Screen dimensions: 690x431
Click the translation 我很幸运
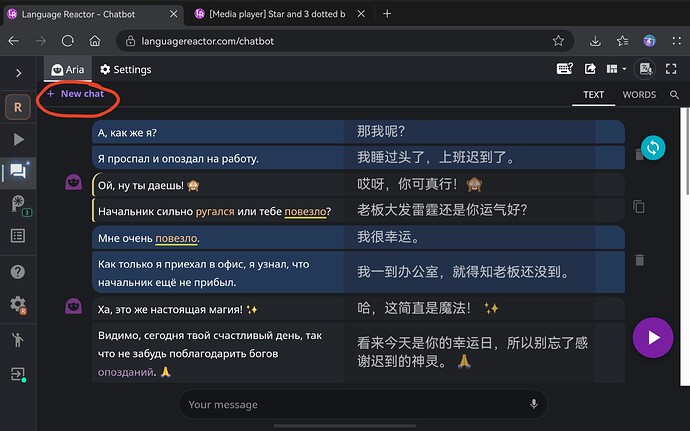389,237
